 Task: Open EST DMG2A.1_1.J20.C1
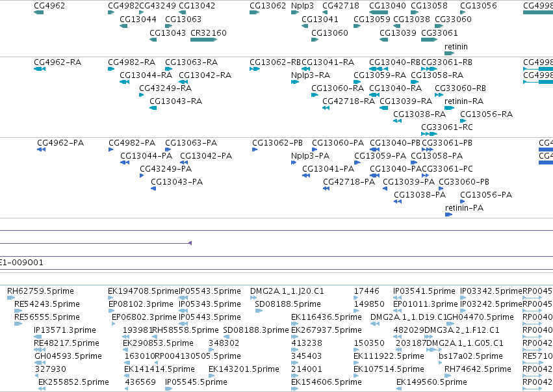[287, 291]
